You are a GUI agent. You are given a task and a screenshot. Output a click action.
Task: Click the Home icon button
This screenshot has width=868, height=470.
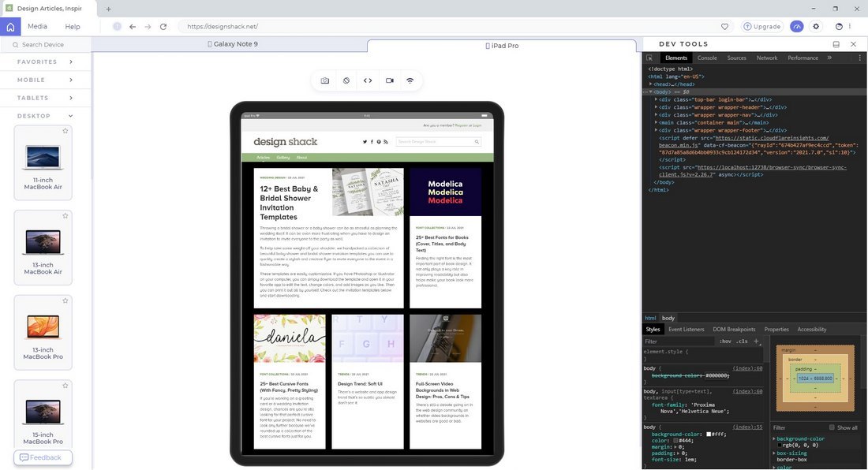(x=10, y=27)
